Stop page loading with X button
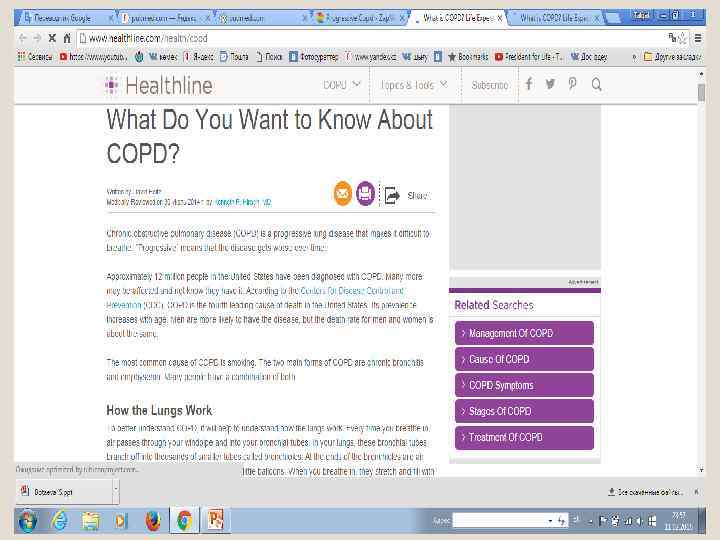Image resolution: width=720 pixels, height=540 pixels. (52, 38)
